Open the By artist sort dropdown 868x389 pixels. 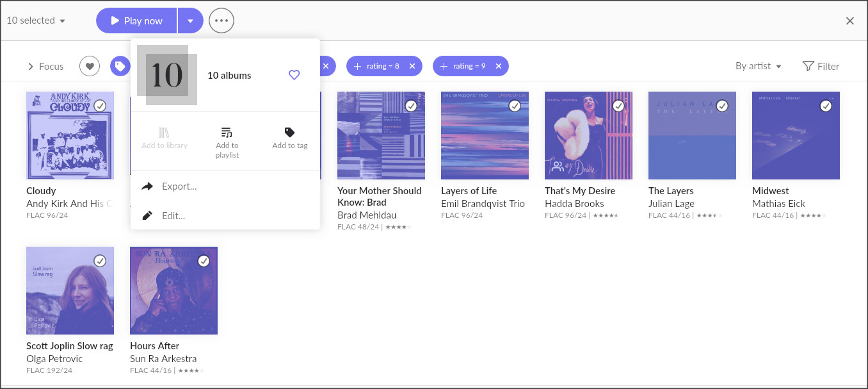click(758, 66)
